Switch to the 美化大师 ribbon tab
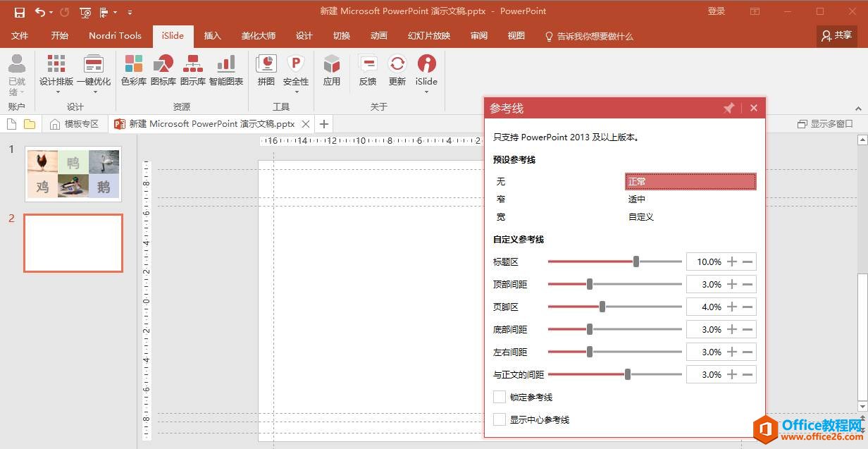The height and width of the screenshot is (449, 868). click(x=258, y=36)
